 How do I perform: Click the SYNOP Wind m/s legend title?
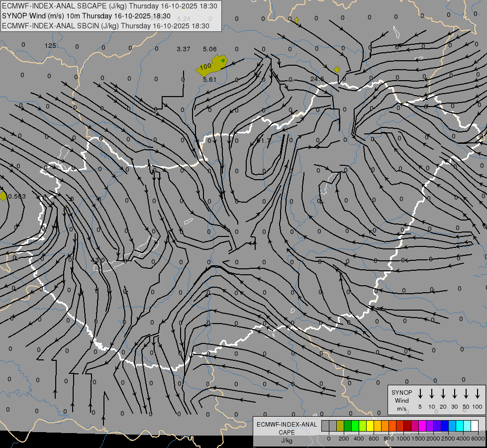(x=401, y=401)
